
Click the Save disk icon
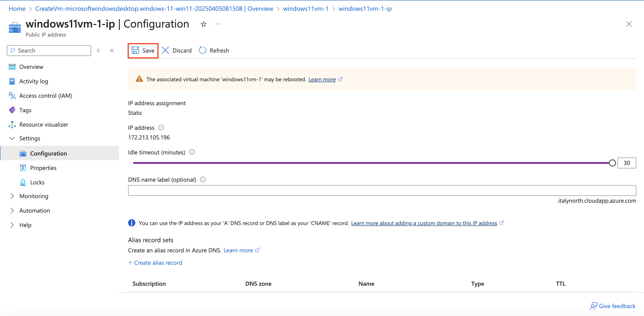pyautogui.click(x=135, y=50)
